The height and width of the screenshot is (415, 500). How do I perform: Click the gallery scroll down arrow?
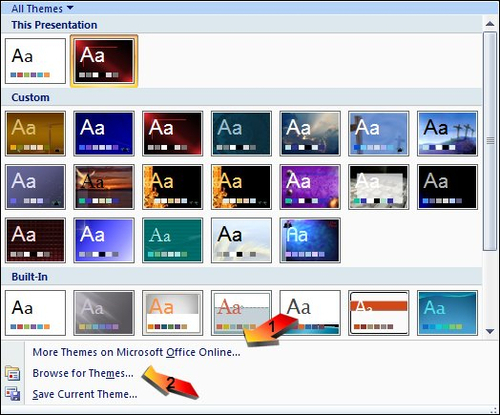490,331
